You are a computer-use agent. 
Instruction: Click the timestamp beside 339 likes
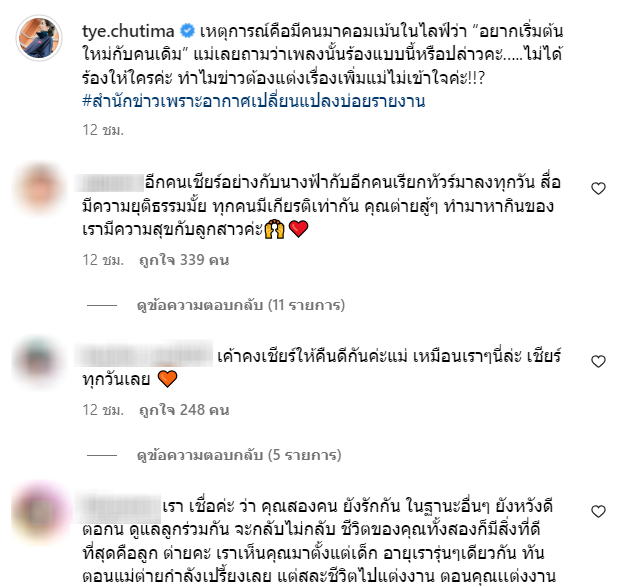pyautogui.click(x=103, y=260)
